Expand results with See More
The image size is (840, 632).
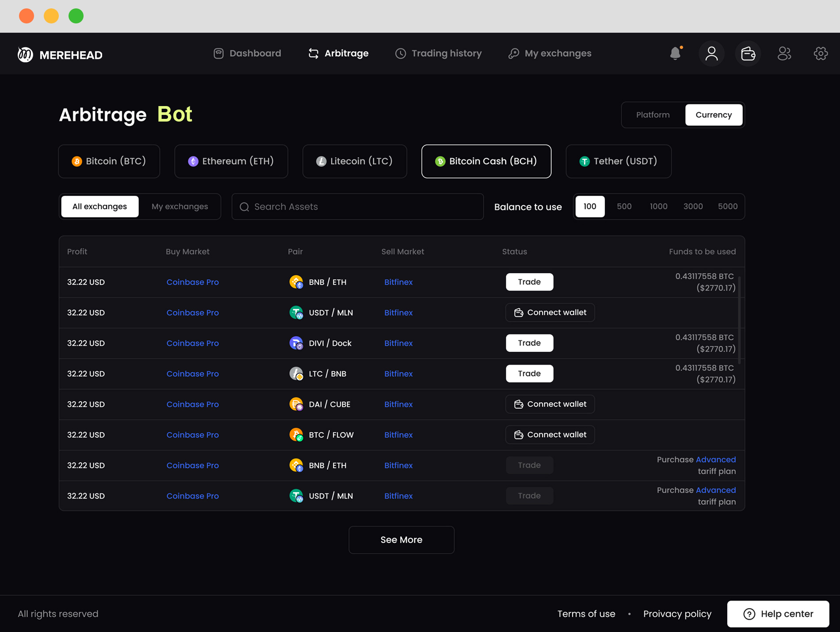[401, 540]
